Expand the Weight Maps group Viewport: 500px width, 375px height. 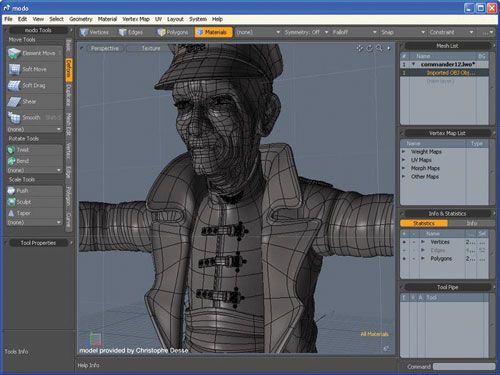click(404, 152)
